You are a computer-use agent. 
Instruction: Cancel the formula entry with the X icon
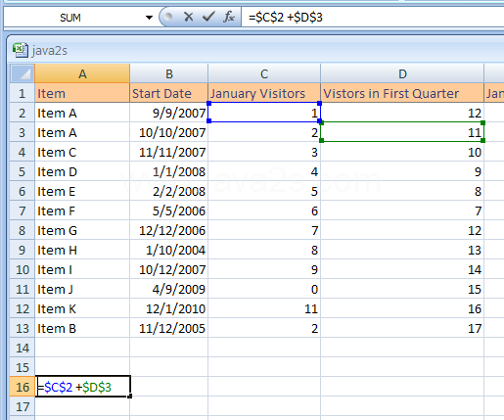(188, 17)
